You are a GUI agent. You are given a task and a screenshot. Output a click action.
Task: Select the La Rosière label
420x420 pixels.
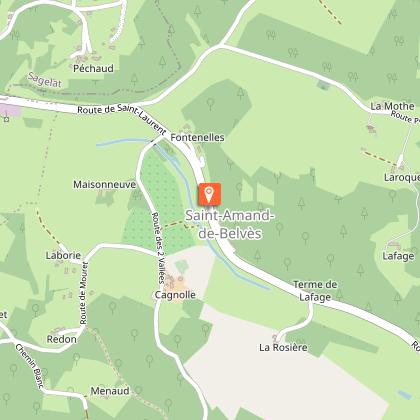[283, 347]
